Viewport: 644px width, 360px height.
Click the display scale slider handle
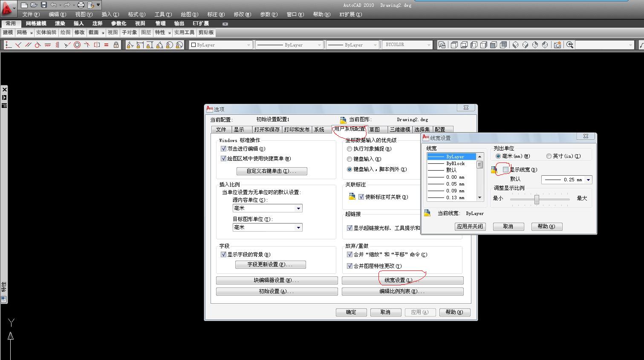[x=537, y=199]
